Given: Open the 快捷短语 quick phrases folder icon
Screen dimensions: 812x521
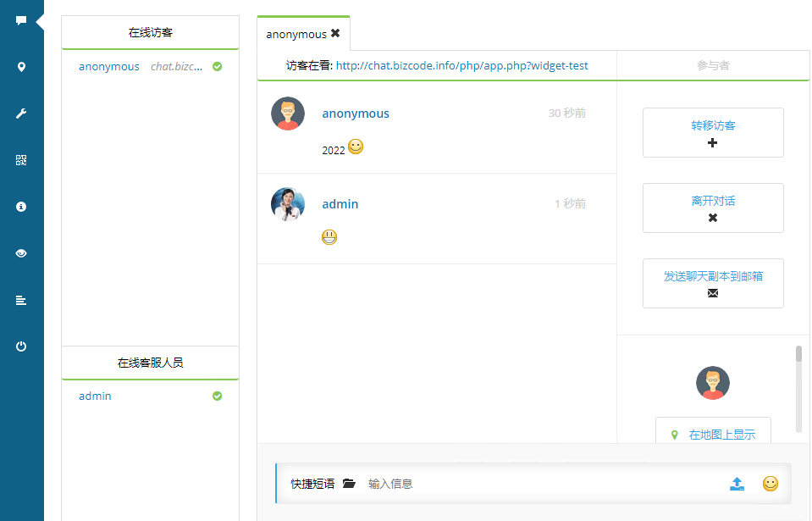Looking at the screenshot, I should tap(349, 484).
